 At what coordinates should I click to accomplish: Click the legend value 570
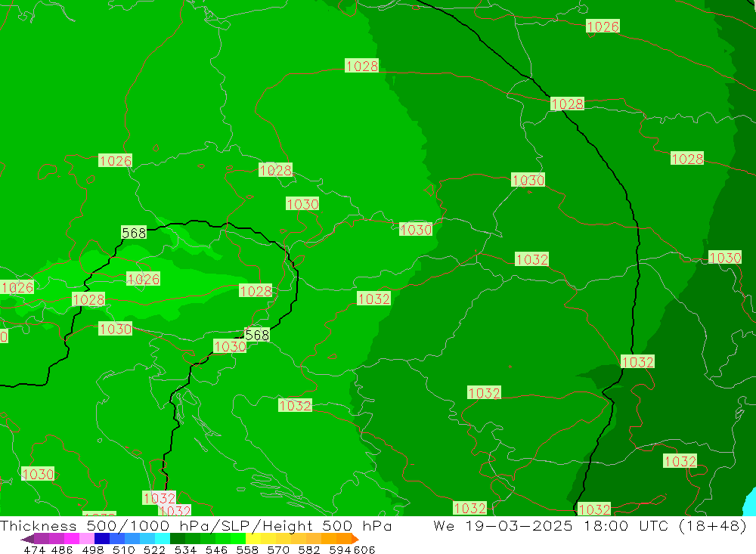point(277,549)
